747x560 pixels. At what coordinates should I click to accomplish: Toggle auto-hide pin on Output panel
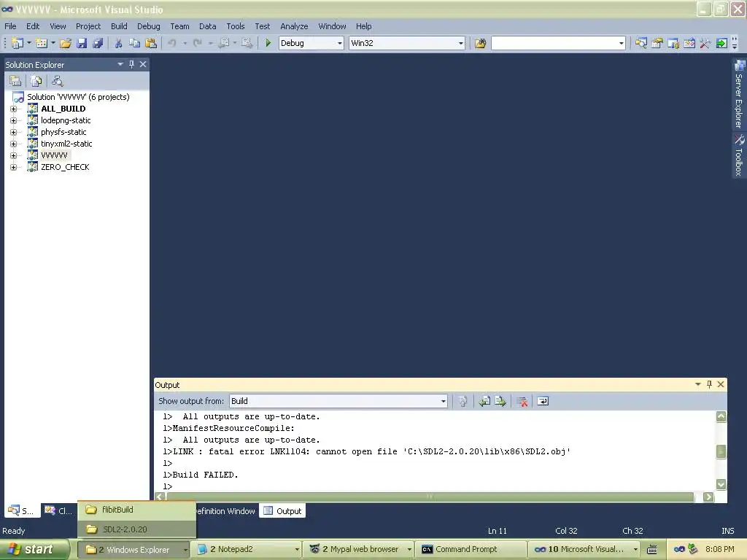point(709,384)
